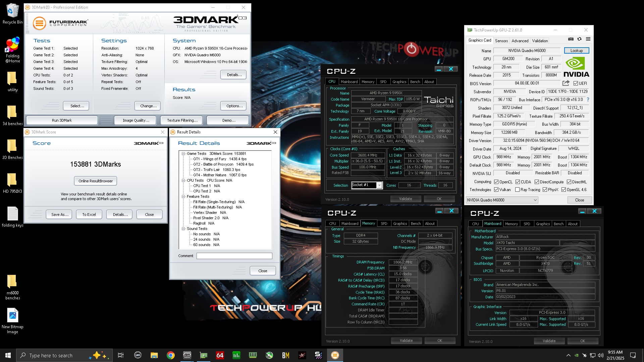The width and height of the screenshot is (644, 362).
Task: Click the red 64 taskbar icon
Action: tap(220, 355)
